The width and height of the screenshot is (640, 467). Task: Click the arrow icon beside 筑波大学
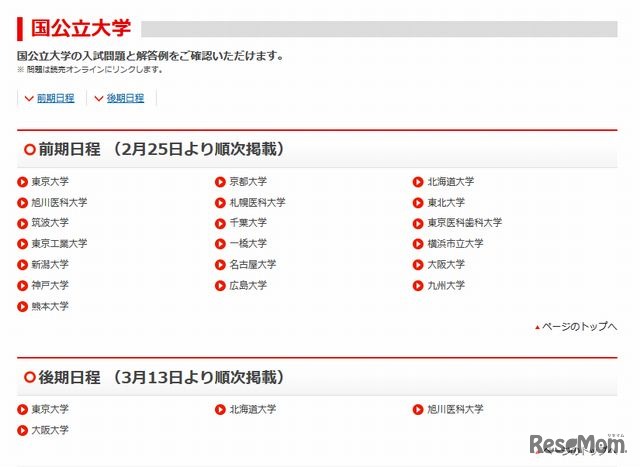click(22, 224)
